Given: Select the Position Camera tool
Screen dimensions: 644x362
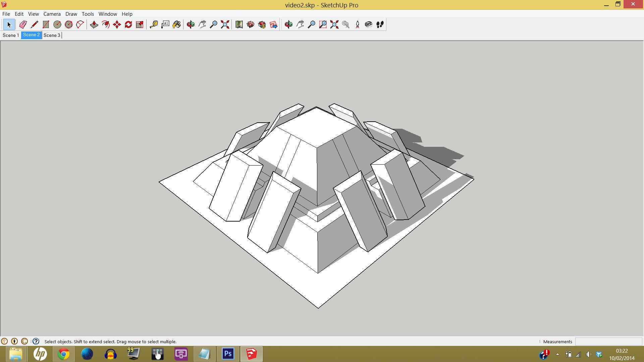Looking at the screenshot, I should 357,24.
